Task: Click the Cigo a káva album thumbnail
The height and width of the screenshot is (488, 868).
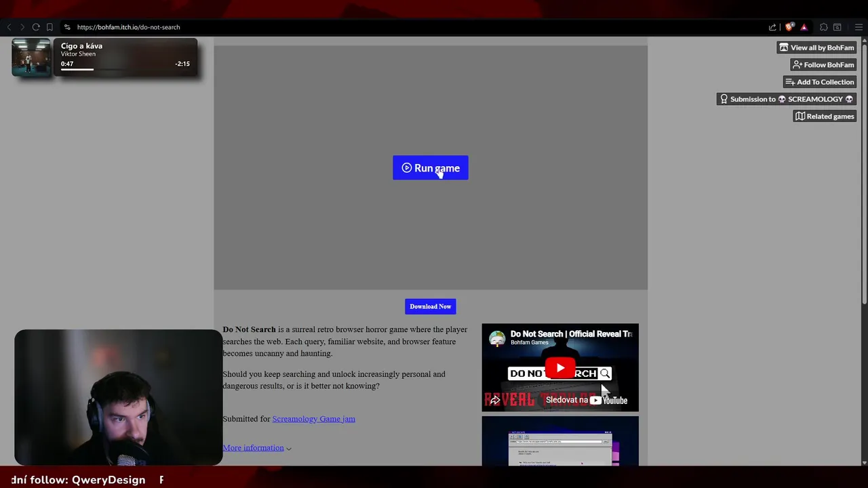Action: [31, 57]
